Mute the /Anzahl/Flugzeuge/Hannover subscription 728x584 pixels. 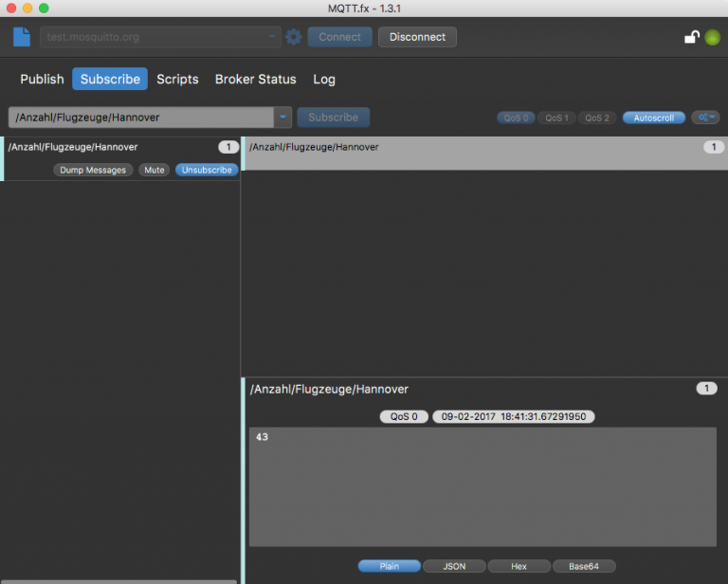pyautogui.click(x=155, y=170)
